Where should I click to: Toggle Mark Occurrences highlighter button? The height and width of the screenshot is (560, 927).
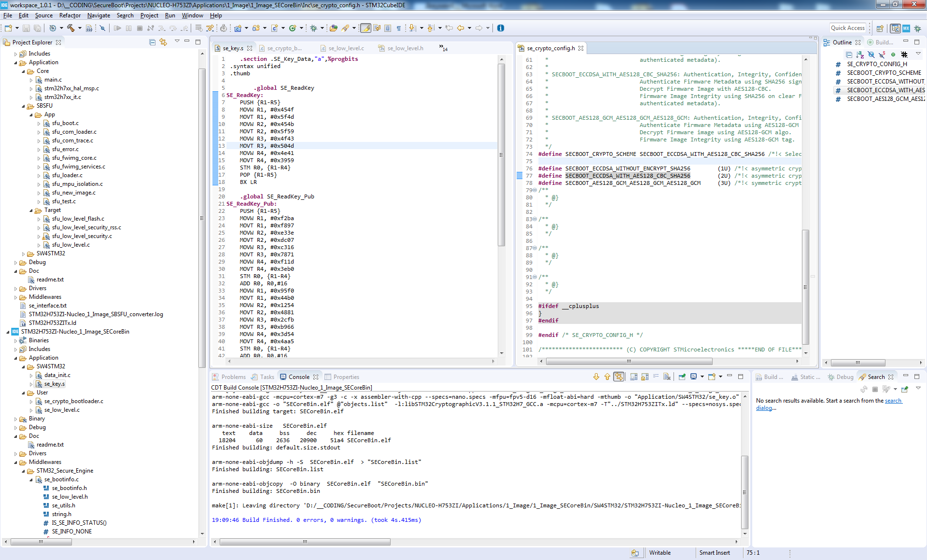pyautogui.click(x=365, y=28)
